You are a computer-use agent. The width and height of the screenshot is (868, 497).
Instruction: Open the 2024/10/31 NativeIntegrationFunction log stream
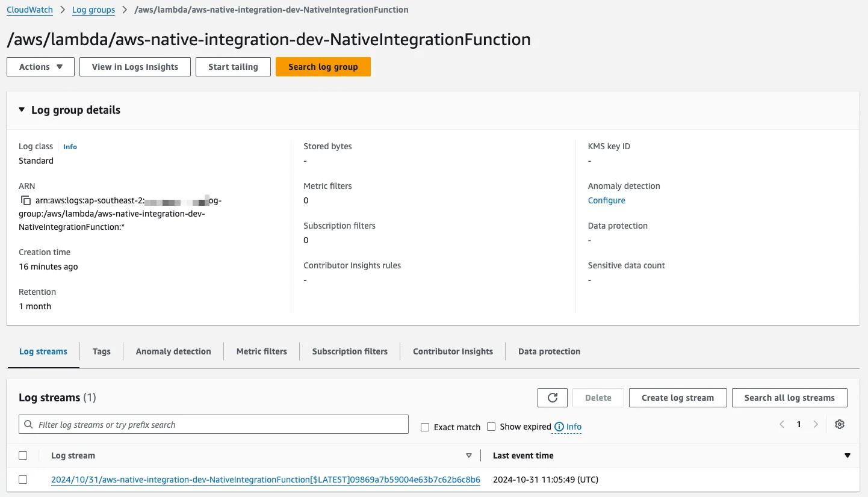tap(265, 480)
